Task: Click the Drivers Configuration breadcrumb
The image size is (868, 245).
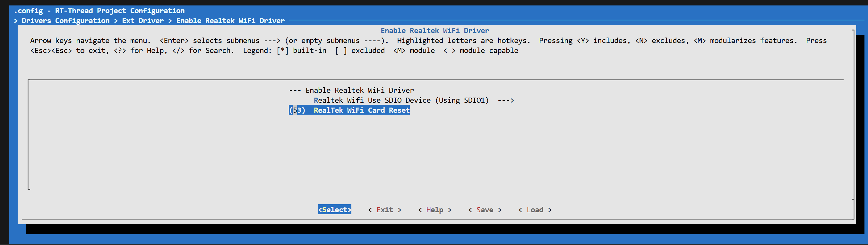Action: 65,21
